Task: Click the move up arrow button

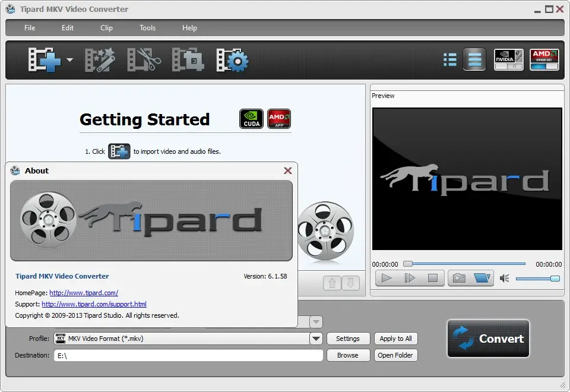Action: pyautogui.click(x=332, y=283)
